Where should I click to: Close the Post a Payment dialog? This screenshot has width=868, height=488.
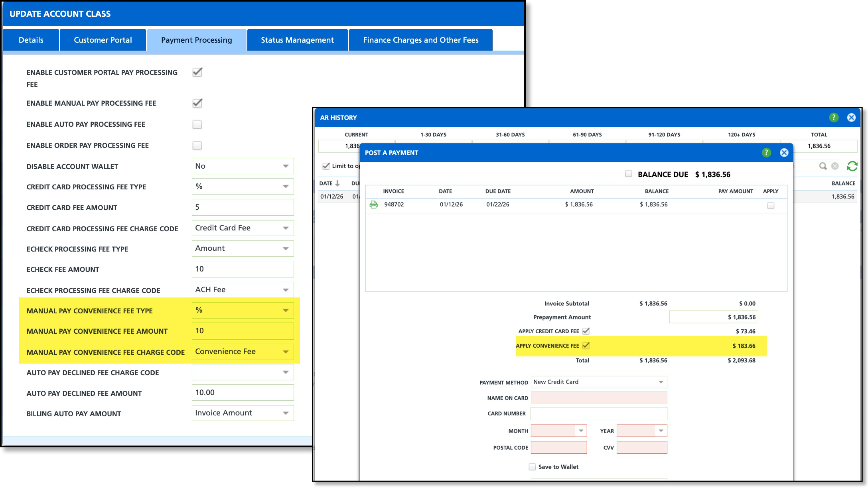point(784,153)
